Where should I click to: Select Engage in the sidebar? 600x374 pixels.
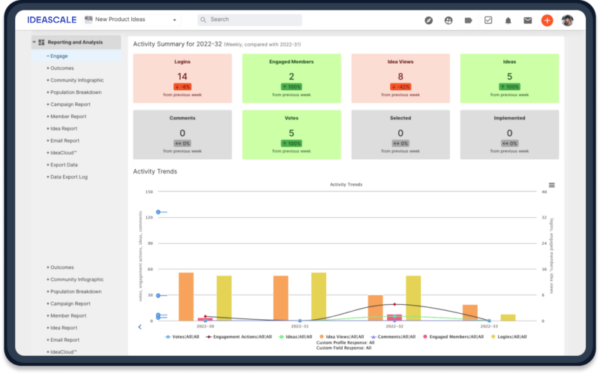coord(76,56)
